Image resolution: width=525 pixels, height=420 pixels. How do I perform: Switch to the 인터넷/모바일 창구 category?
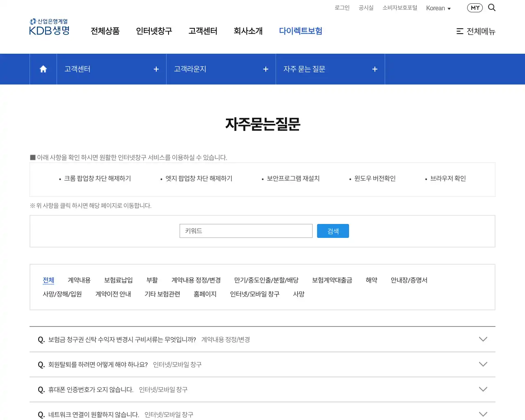pos(255,294)
